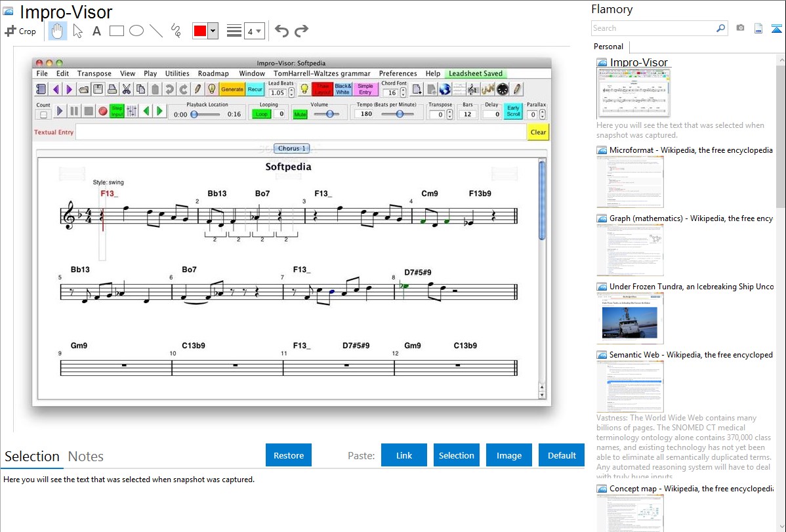Choose the ellipse drawing tool
The width and height of the screenshot is (786, 532).
tap(136, 31)
